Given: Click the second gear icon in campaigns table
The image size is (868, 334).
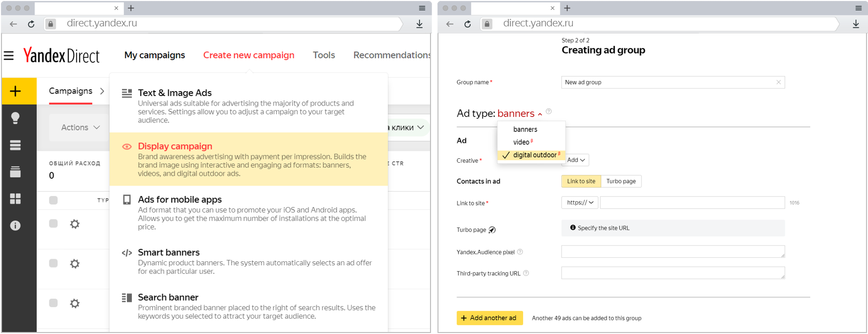Looking at the screenshot, I should [75, 264].
